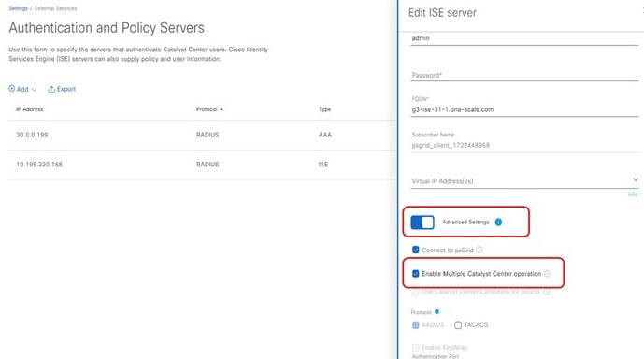Select the row with IP 30.0.0.199
The width and height of the screenshot is (644, 359).
coord(202,135)
